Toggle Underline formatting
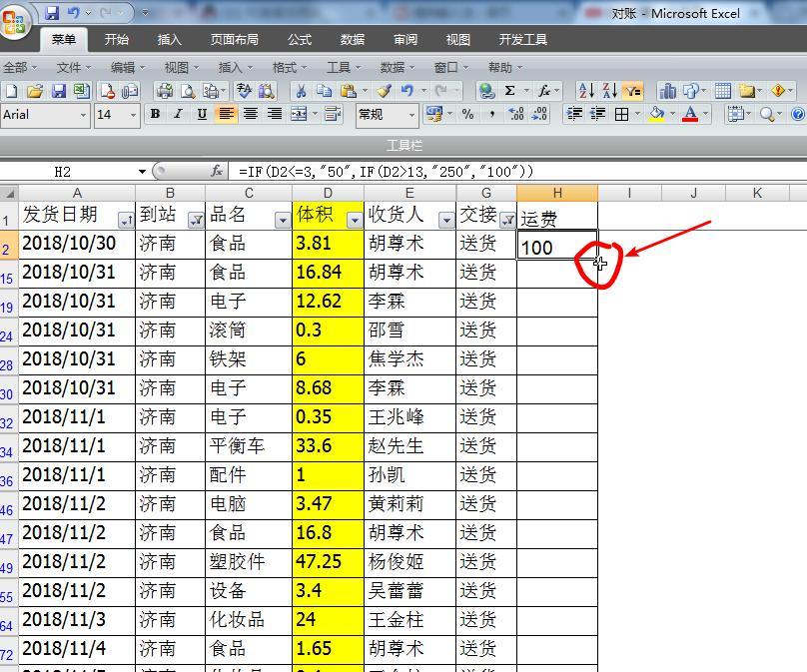 coord(203,114)
